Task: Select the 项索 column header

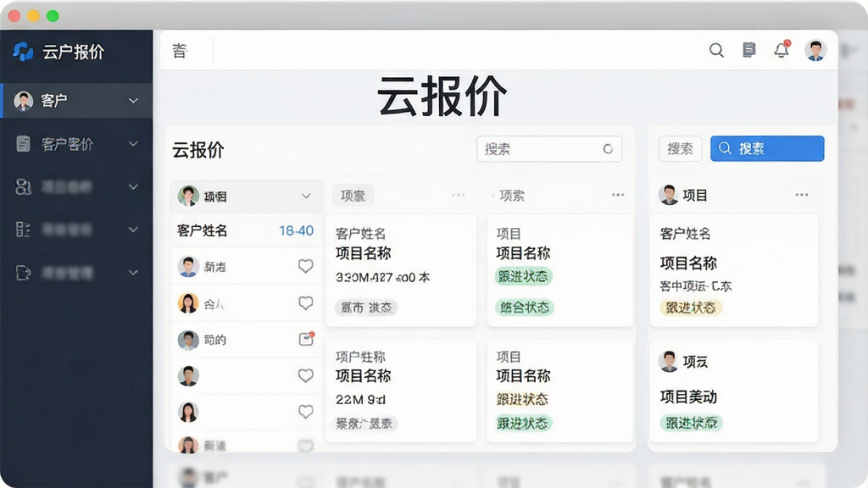Action: pyautogui.click(x=511, y=196)
